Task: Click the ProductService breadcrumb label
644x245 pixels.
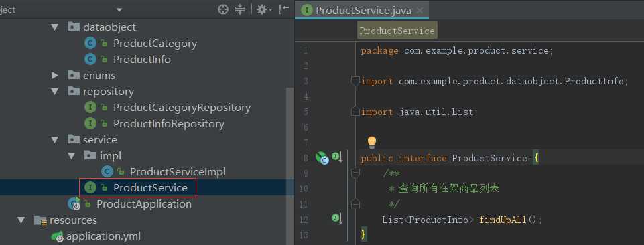Action: pos(397,31)
